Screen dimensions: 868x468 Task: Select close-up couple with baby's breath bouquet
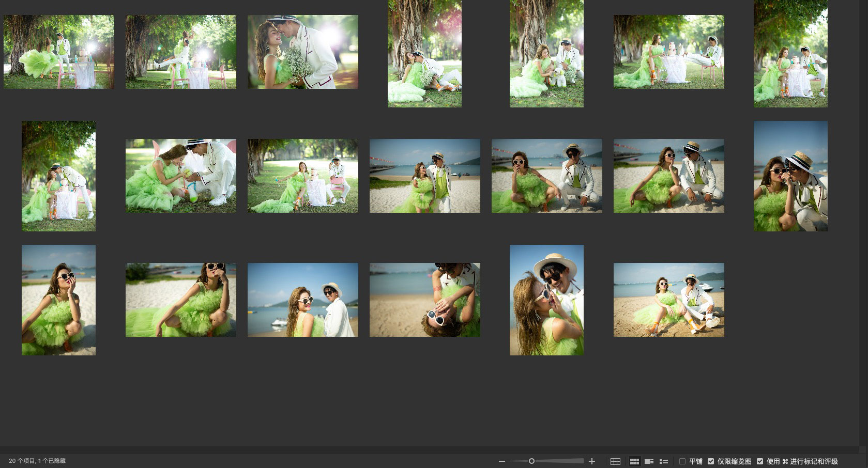[303, 52]
